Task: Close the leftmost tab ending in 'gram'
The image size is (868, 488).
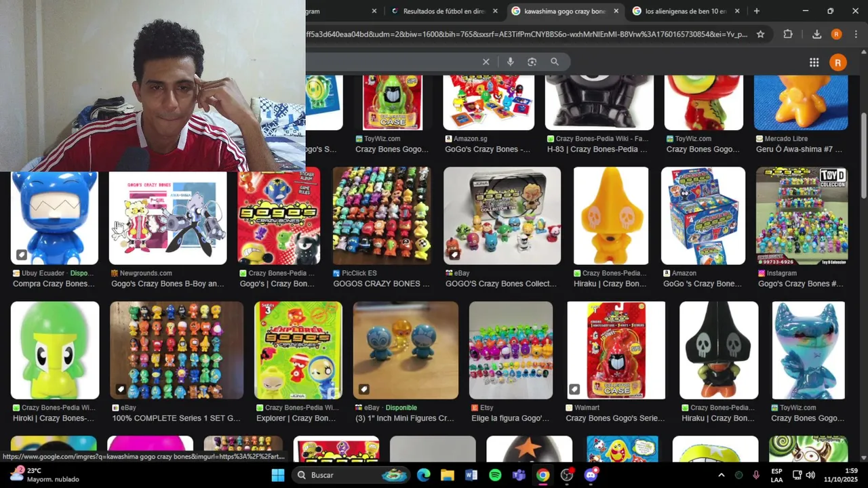Action: [374, 11]
